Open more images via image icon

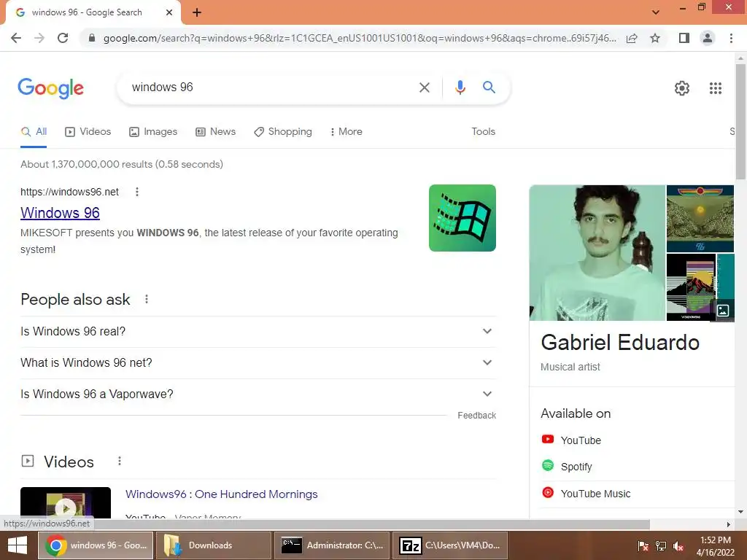coord(723,311)
